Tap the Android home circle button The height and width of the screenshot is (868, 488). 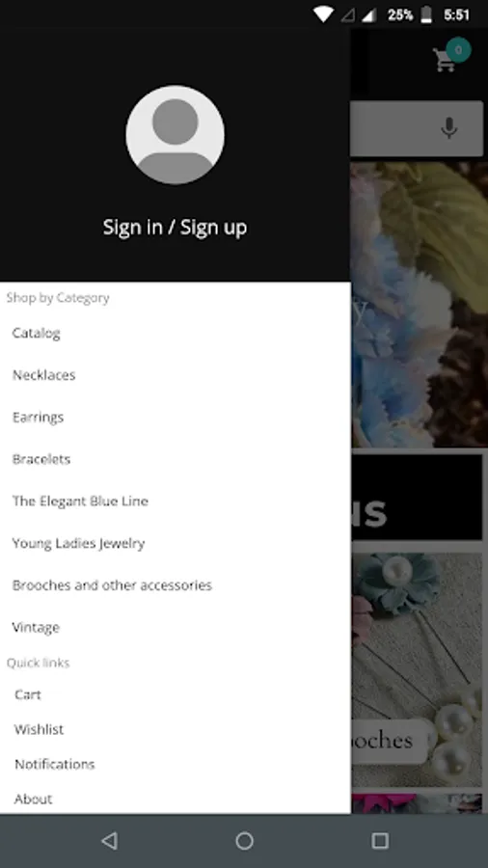click(244, 841)
